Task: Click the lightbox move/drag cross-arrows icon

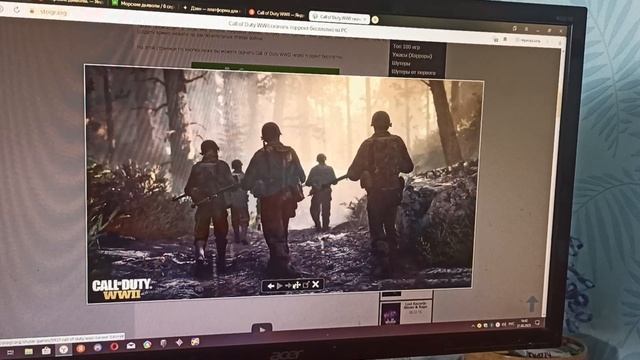Action: [297, 285]
